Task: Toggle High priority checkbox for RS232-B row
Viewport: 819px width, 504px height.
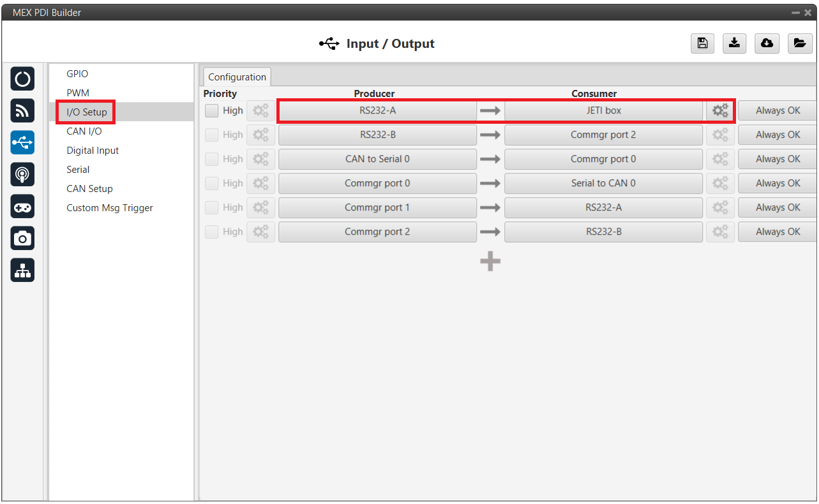Action: coord(212,135)
